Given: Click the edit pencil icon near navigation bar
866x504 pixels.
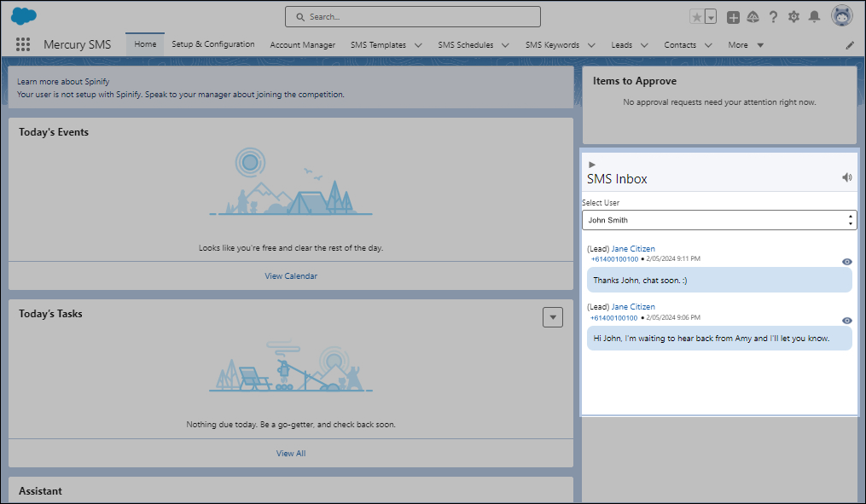Looking at the screenshot, I should [849, 44].
